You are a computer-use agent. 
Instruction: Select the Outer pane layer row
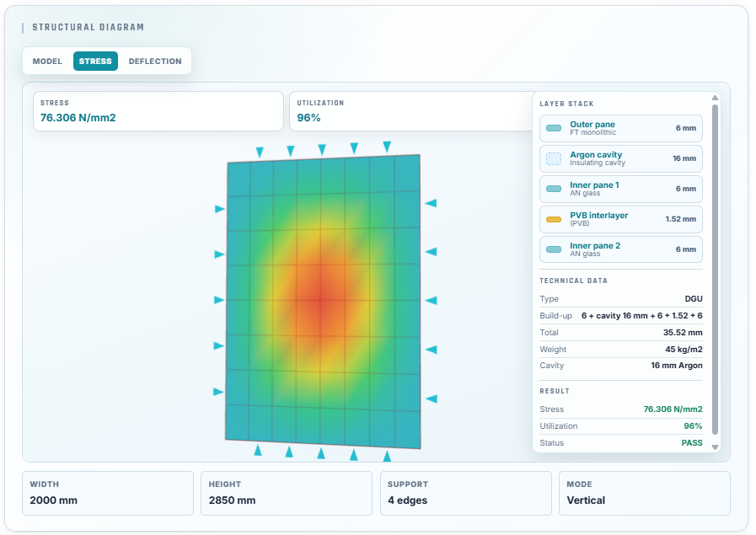tap(621, 128)
